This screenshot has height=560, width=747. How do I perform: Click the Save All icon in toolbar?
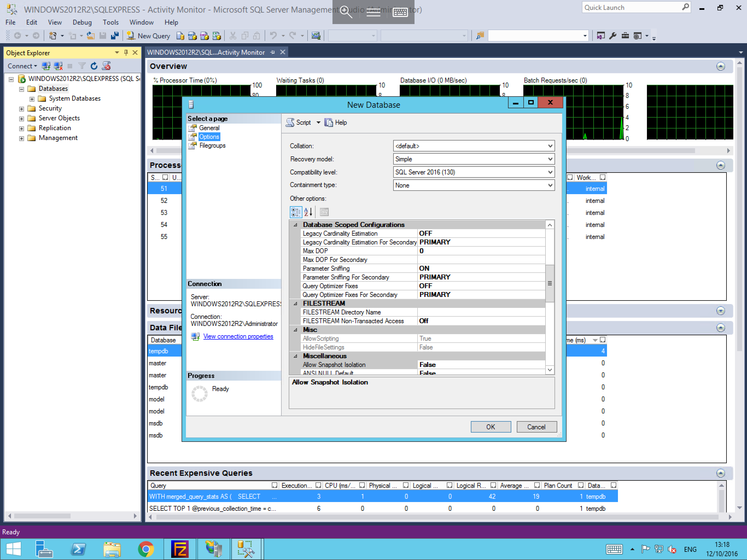(x=115, y=36)
